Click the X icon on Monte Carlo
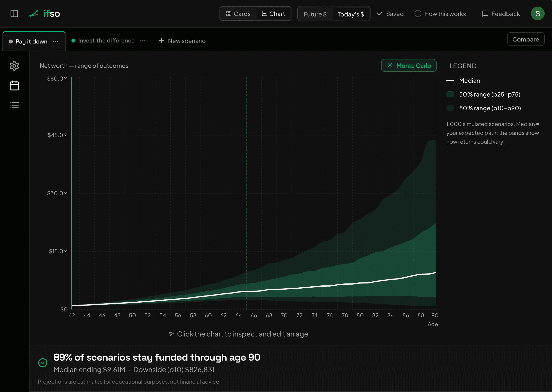 click(390, 65)
